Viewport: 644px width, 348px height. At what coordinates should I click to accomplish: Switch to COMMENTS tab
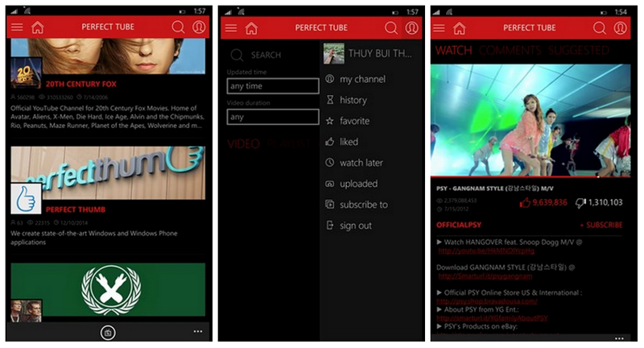(x=510, y=51)
